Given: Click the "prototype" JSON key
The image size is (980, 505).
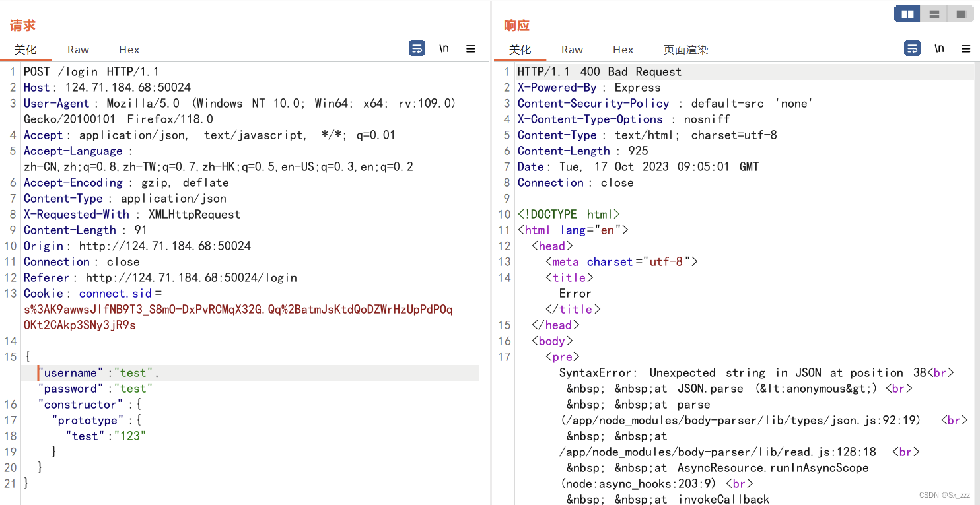Looking at the screenshot, I should 88,421.
